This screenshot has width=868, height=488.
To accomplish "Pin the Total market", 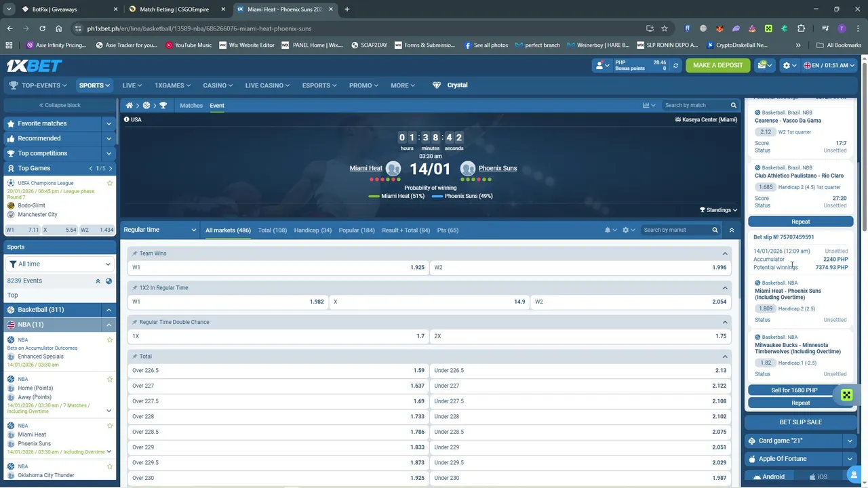I will point(135,357).
